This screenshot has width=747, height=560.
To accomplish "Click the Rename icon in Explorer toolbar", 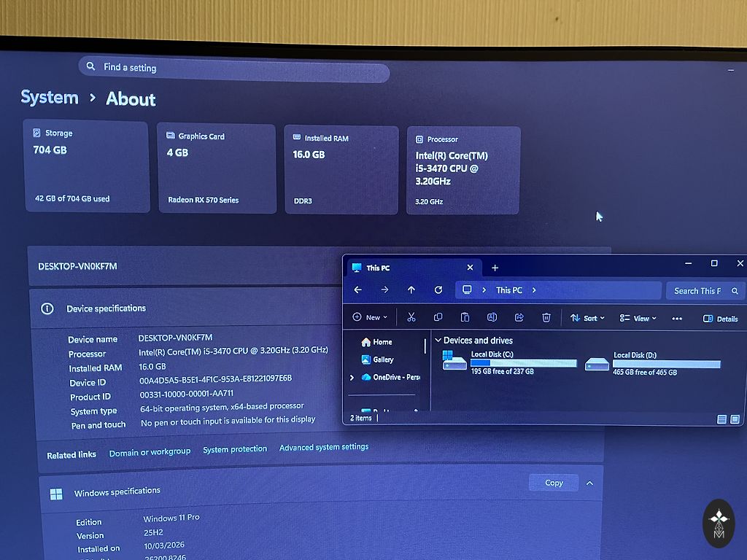I will [492, 318].
